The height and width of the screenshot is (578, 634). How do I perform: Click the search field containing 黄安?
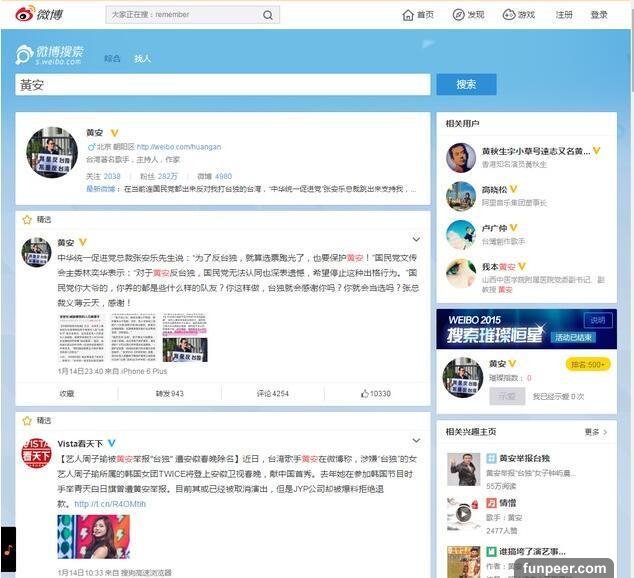click(x=222, y=85)
